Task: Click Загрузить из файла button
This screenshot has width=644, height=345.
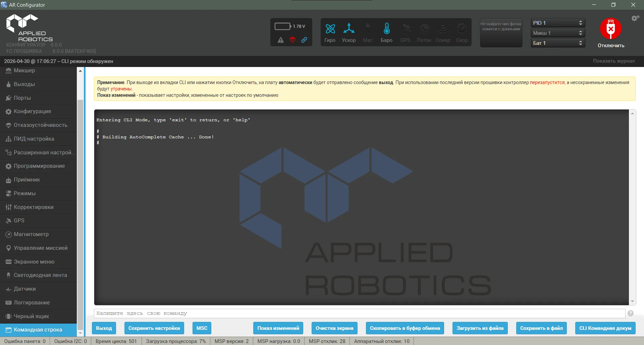Action: click(x=480, y=328)
